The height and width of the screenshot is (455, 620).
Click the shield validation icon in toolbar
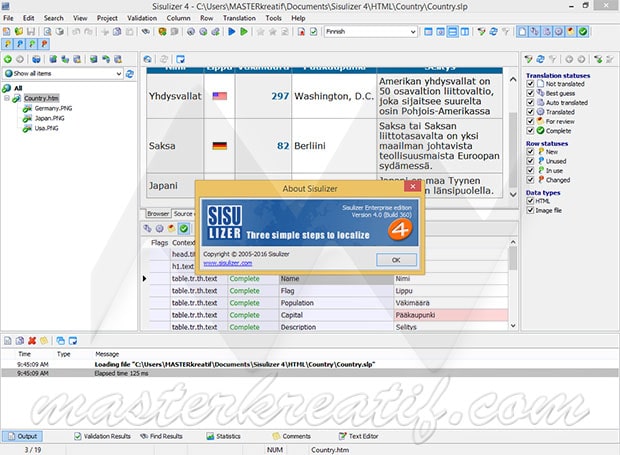coord(162,32)
